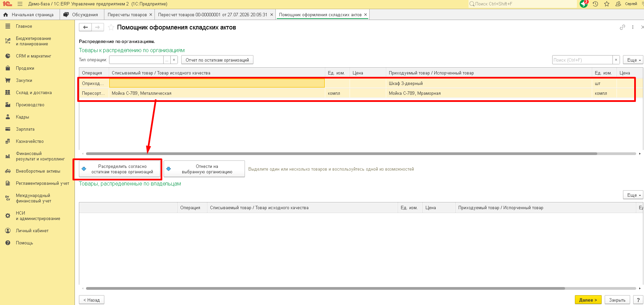Click Отнести на выбранную организацию button

tap(204, 169)
